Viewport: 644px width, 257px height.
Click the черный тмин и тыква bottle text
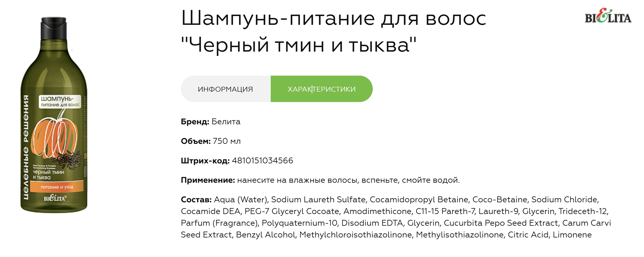click(x=48, y=175)
